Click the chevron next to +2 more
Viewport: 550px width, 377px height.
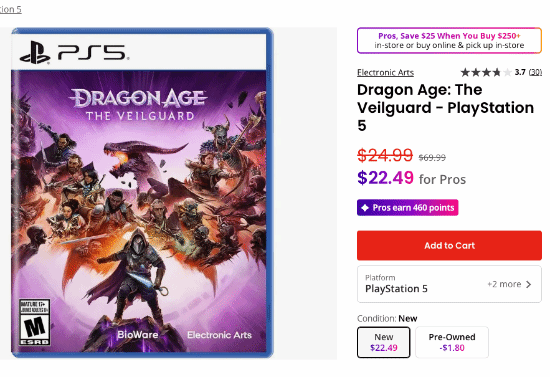point(529,284)
